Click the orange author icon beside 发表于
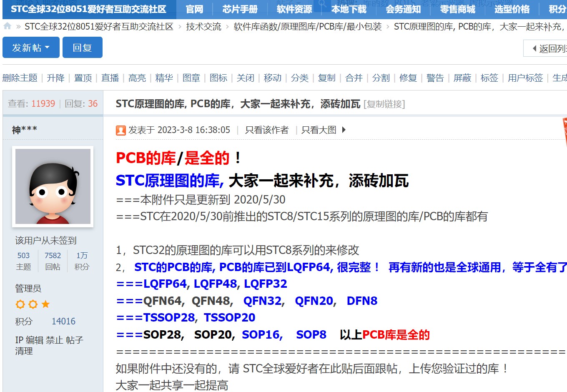 click(x=120, y=131)
